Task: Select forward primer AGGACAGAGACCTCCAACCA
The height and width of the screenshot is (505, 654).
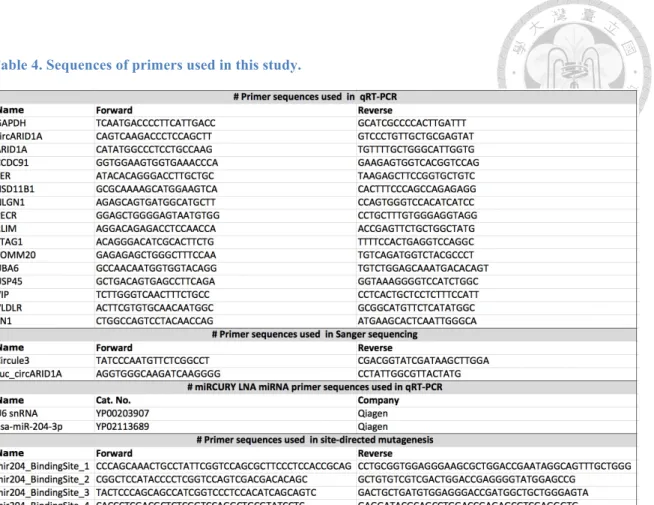Action: point(156,229)
